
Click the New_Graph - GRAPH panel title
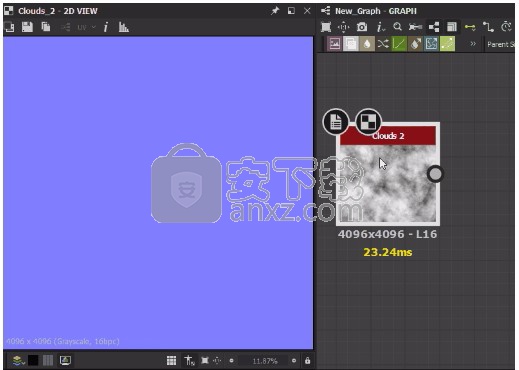coord(376,11)
